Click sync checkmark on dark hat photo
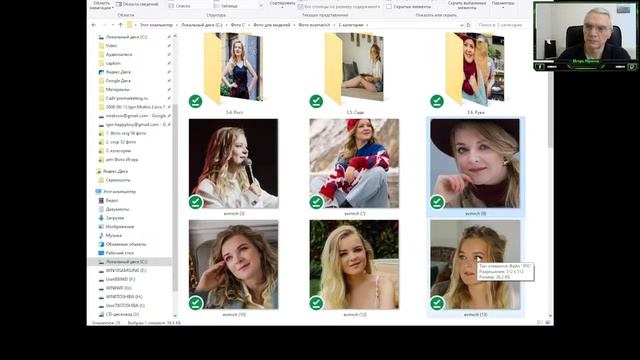 pos(437,202)
